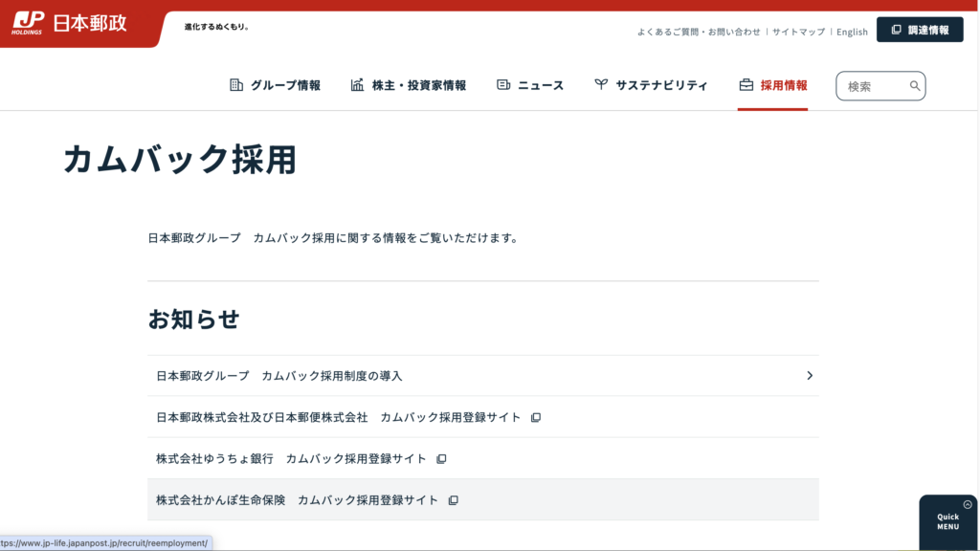Click the magnifying glass search icon
The height and width of the screenshot is (551, 980).
coord(914,86)
